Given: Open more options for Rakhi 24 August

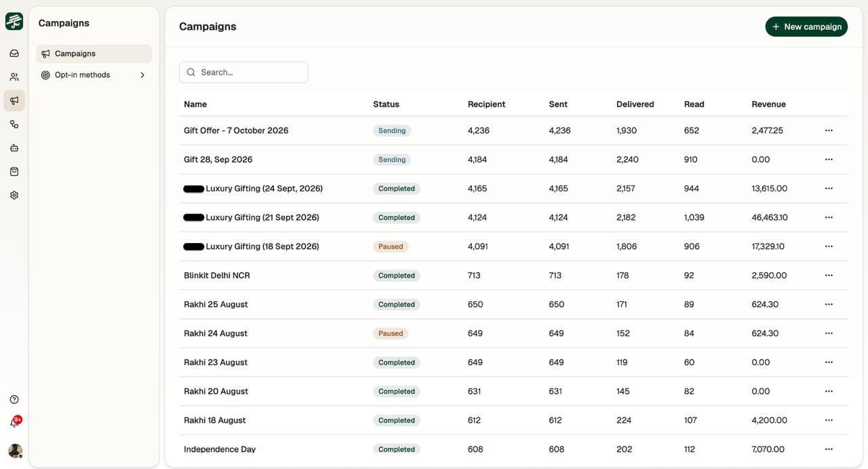Looking at the screenshot, I should coord(829,333).
